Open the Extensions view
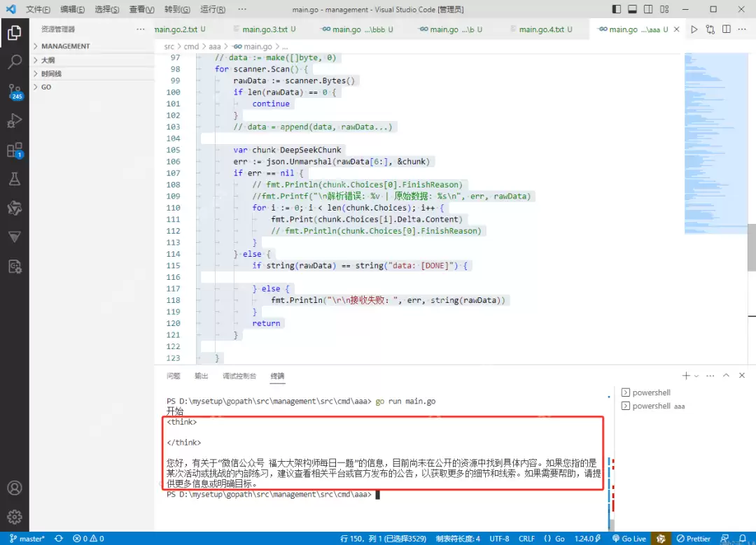756x545 pixels. point(15,150)
